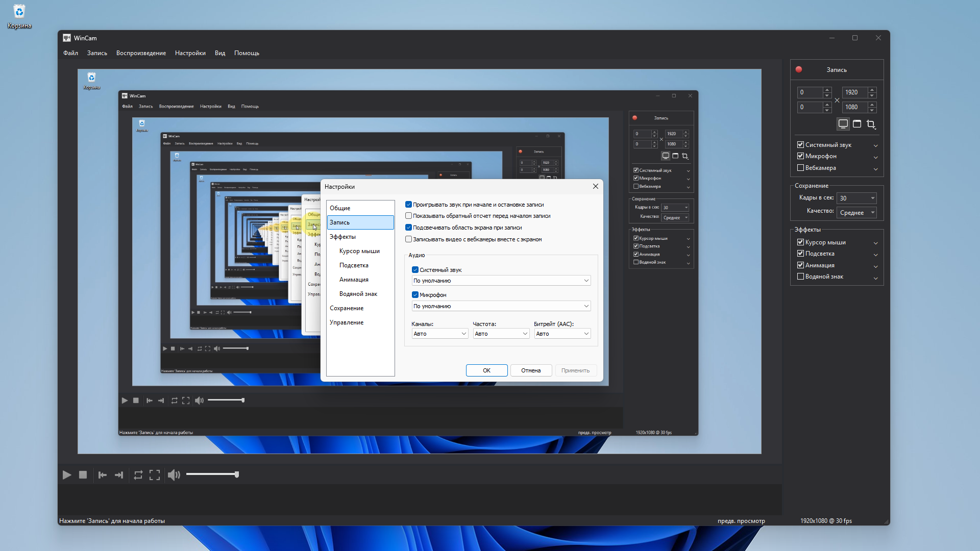Toggle Подсветка effect in the right panel
The width and height of the screenshot is (980, 551).
[800, 254]
